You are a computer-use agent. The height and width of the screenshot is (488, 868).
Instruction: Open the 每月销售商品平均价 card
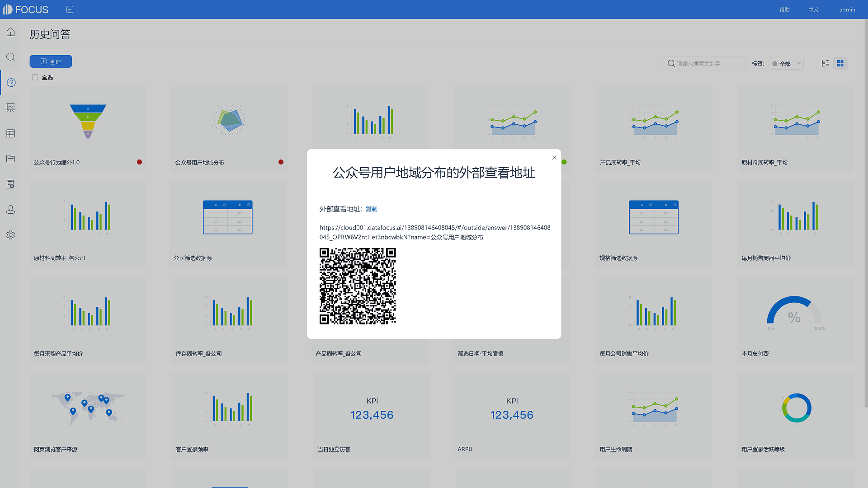(796, 225)
